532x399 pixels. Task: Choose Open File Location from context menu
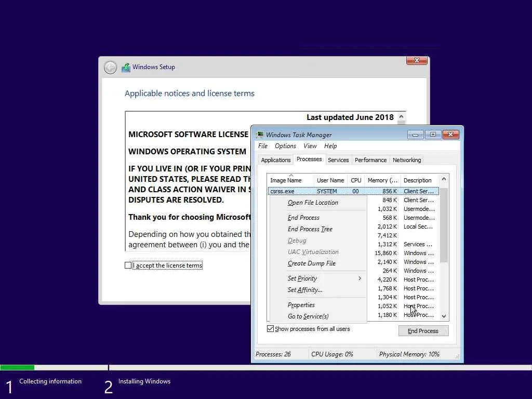tap(318, 203)
